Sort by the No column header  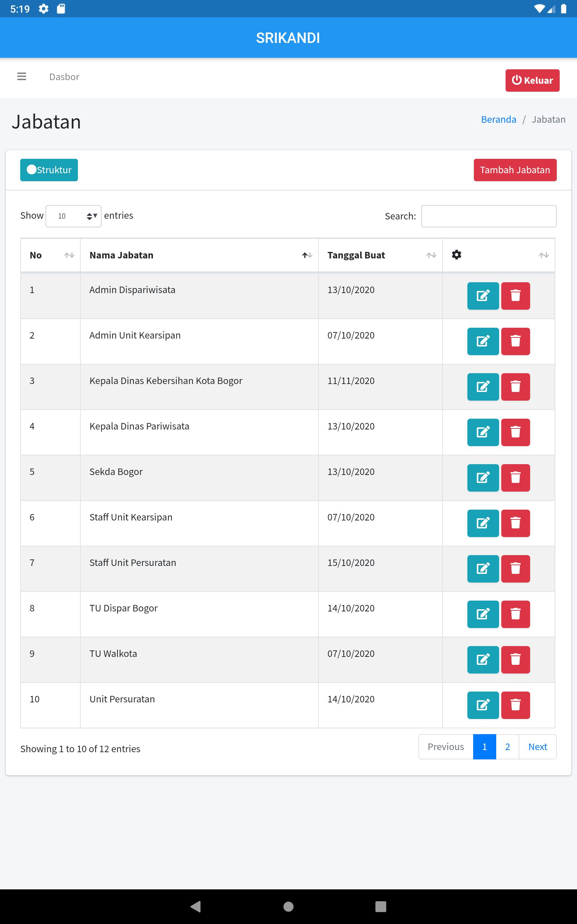(x=50, y=255)
